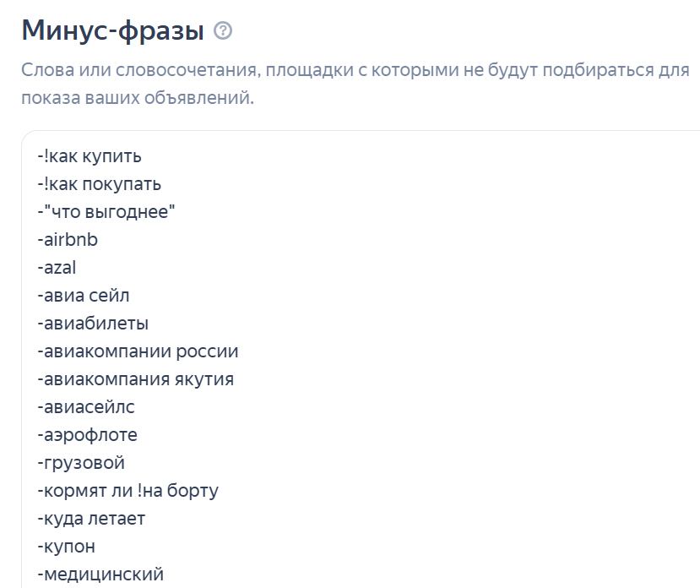This screenshot has height=588, width=700.
Task: Click the '-авиакомпании россии' line
Action: tap(138, 351)
